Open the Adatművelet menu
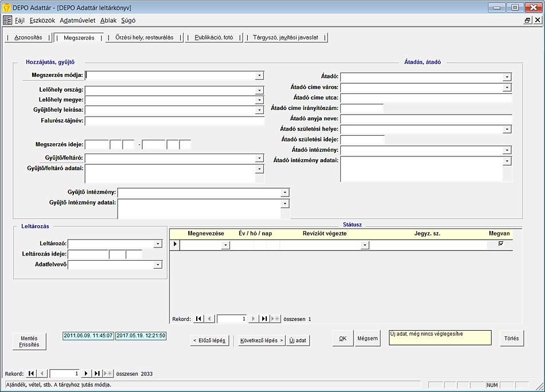 [77, 20]
